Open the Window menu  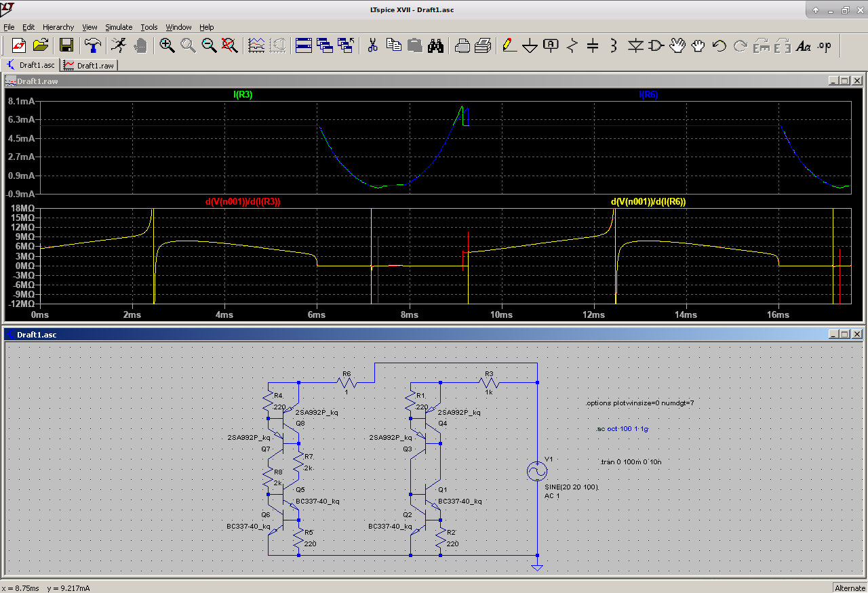[179, 27]
